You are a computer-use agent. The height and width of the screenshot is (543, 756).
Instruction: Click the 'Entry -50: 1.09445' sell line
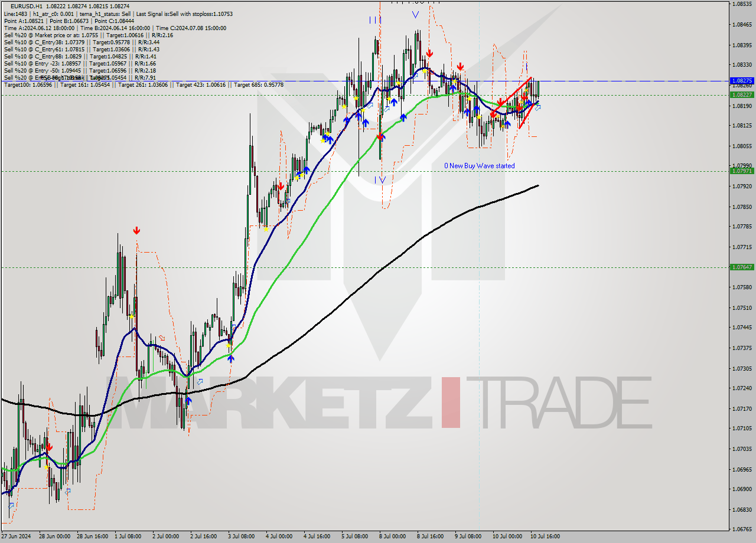[x=80, y=70]
